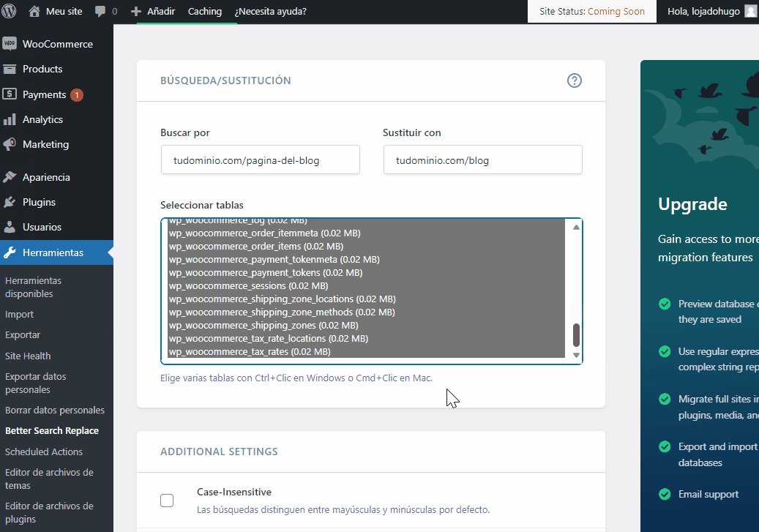
Task: Open Better Search Replace page
Action: (52, 431)
